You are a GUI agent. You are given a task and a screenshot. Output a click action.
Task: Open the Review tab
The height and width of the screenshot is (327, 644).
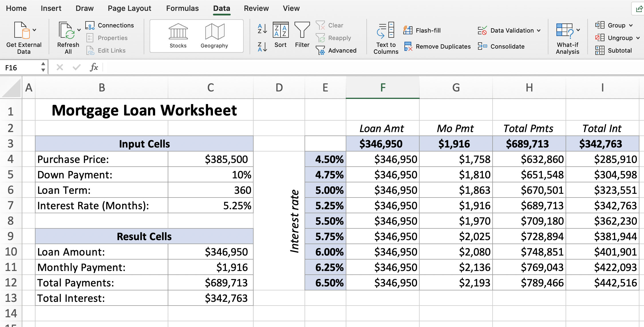(256, 8)
